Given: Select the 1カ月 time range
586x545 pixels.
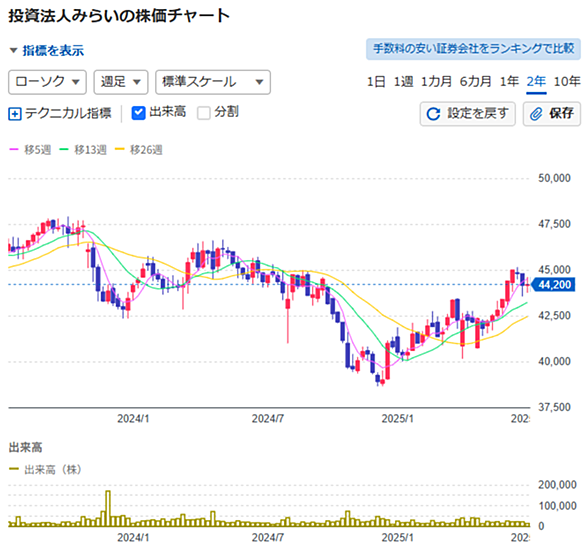Looking at the screenshot, I should [x=436, y=81].
